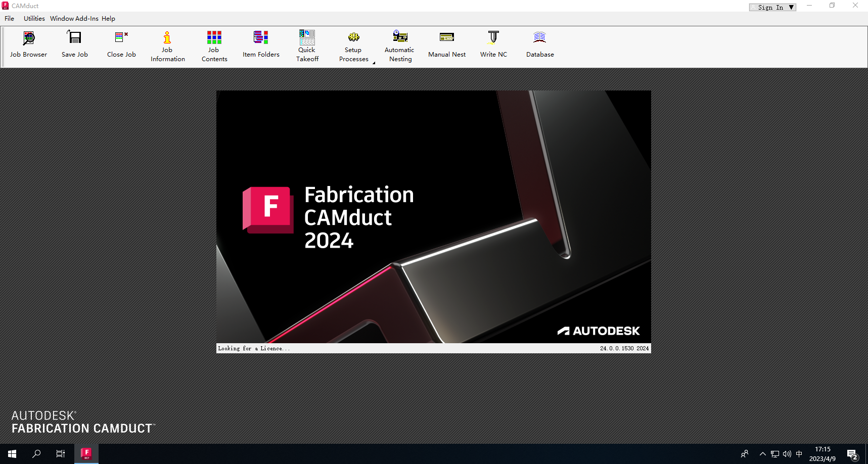868x464 pixels.
Task: Minimize the CAMduct window
Action: [x=809, y=6]
